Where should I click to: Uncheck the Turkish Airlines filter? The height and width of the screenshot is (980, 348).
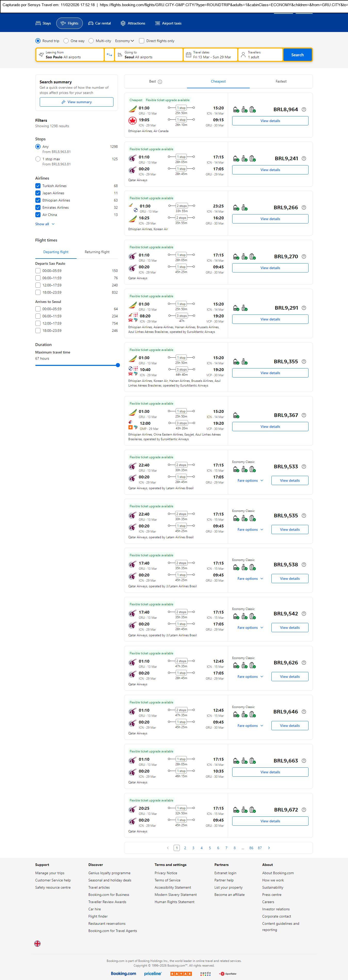(38, 186)
